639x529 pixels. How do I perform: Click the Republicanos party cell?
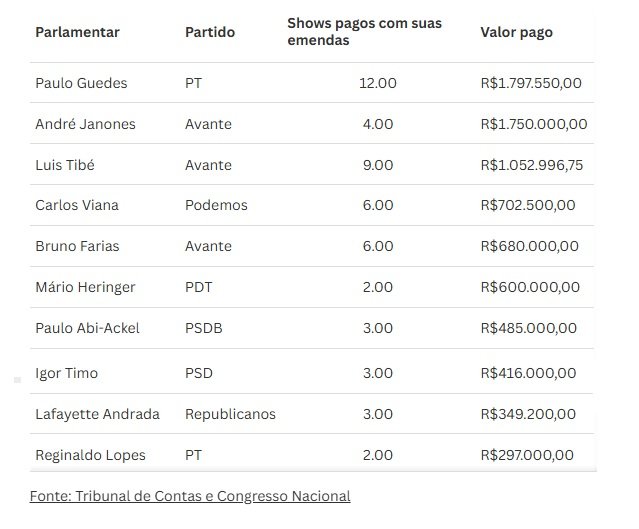click(x=230, y=414)
